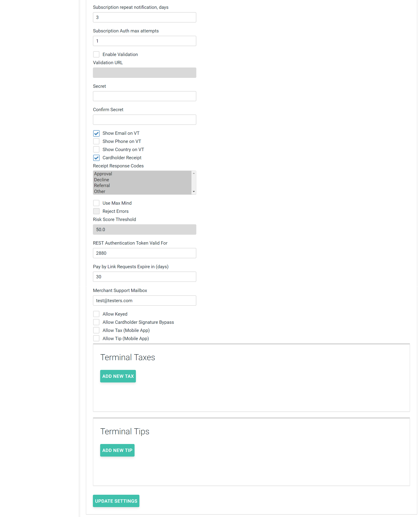Check Show Country on VT

pyautogui.click(x=96, y=150)
